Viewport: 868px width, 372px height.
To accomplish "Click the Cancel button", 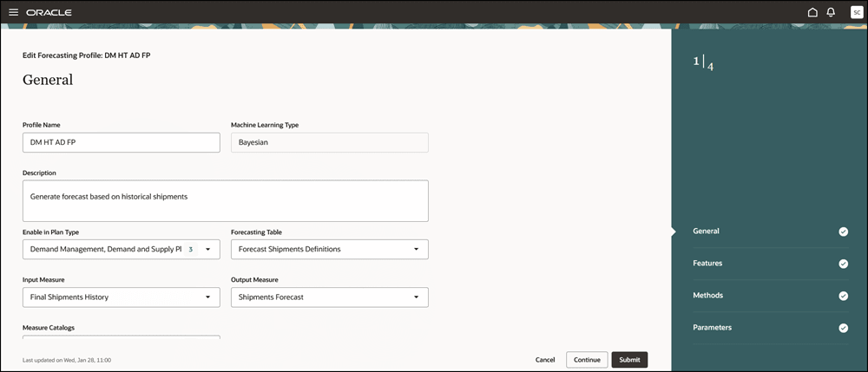I will pos(545,360).
